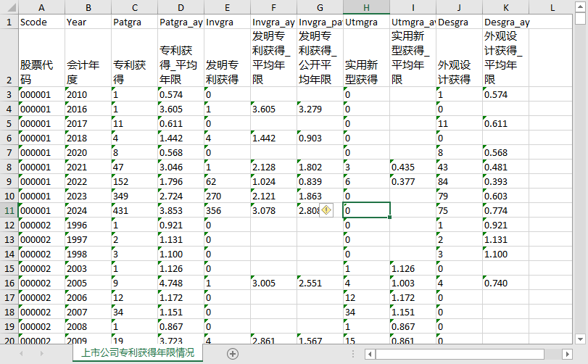The height and width of the screenshot is (364, 588).
Task: Click horizontal scrollbar right arrow
Action: point(568,354)
